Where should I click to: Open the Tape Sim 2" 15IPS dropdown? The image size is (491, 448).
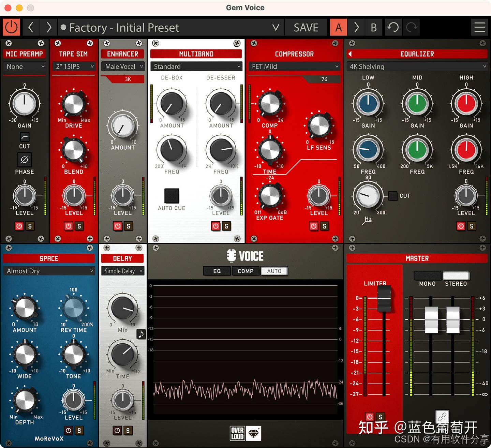pos(74,66)
